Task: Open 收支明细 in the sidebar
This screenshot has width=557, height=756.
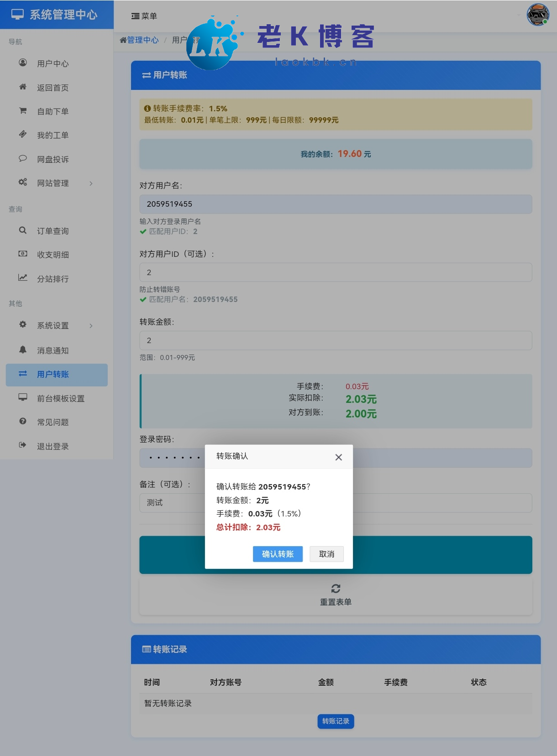Action: [53, 255]
